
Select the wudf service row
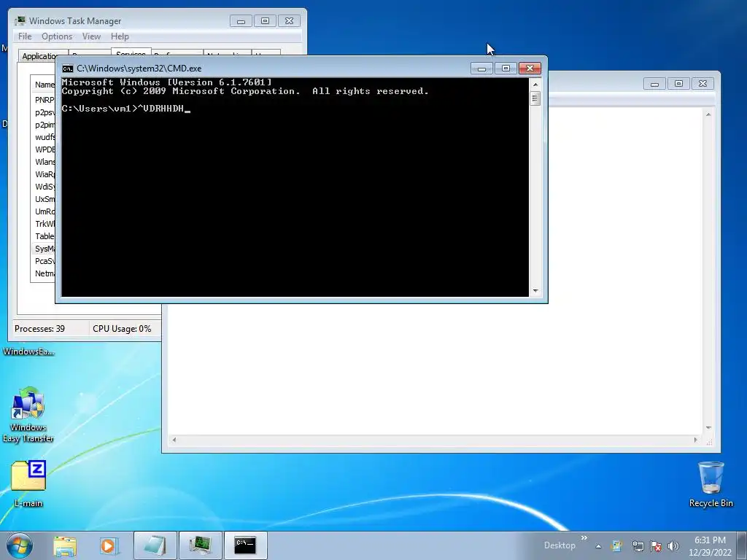(x=44, y=137)
